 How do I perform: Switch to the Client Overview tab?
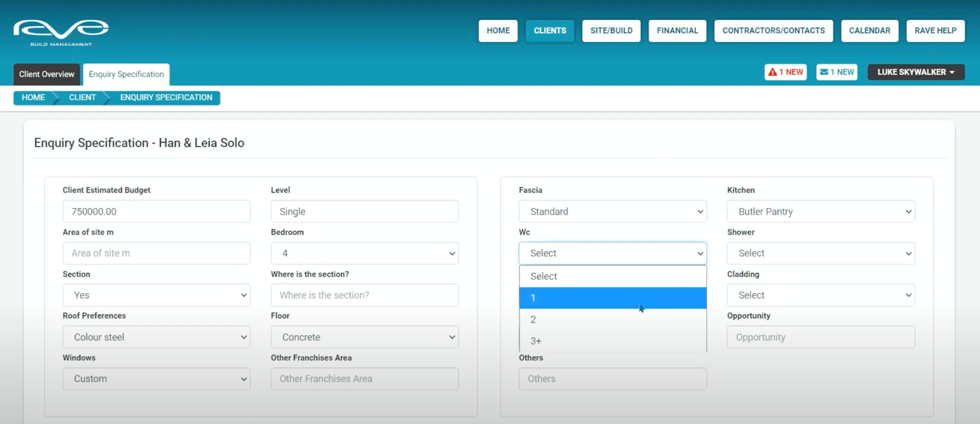[47, 75]
